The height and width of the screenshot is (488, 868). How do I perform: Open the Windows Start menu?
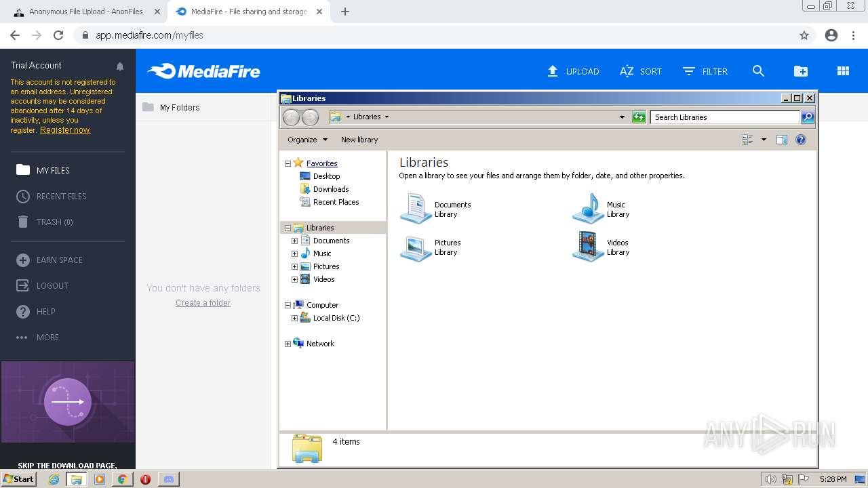pos(18,479)
